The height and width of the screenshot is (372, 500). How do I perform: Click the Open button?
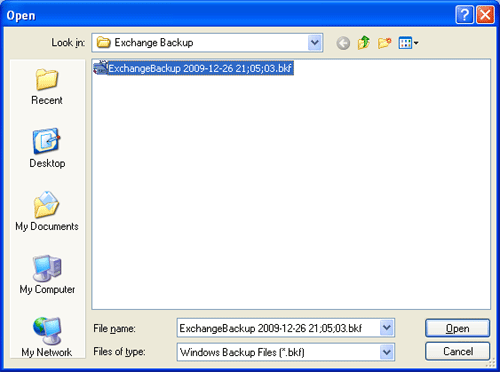point(457,328)
